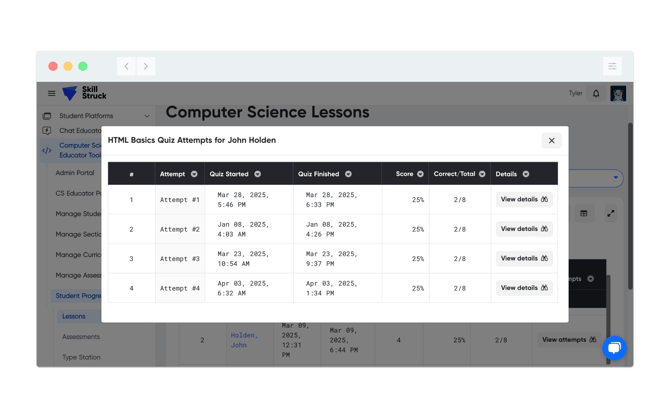Click the notification bell icon
Image resolution: width=670 pixels, height=418 pixels.
tap(596, 93)
